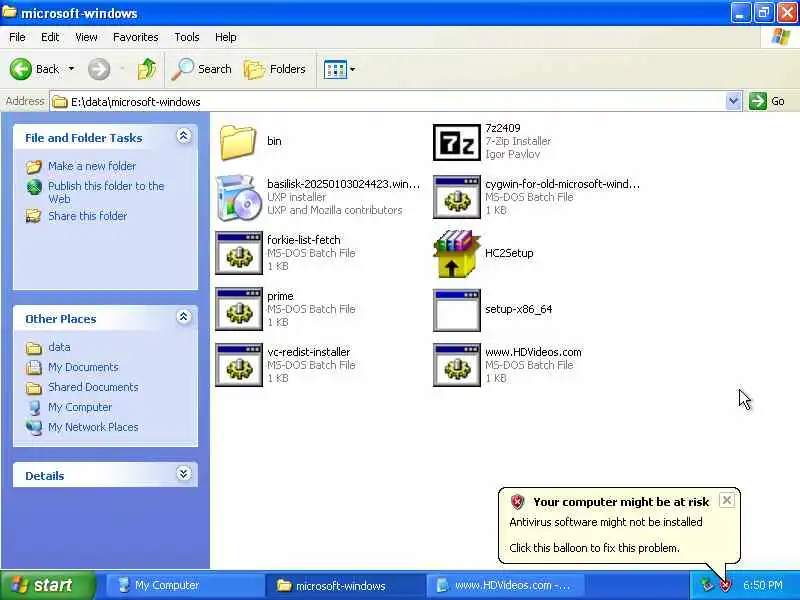Select the forkie-list-fetch file name
The height and width of the screenshot is (600, 800).
304,240
